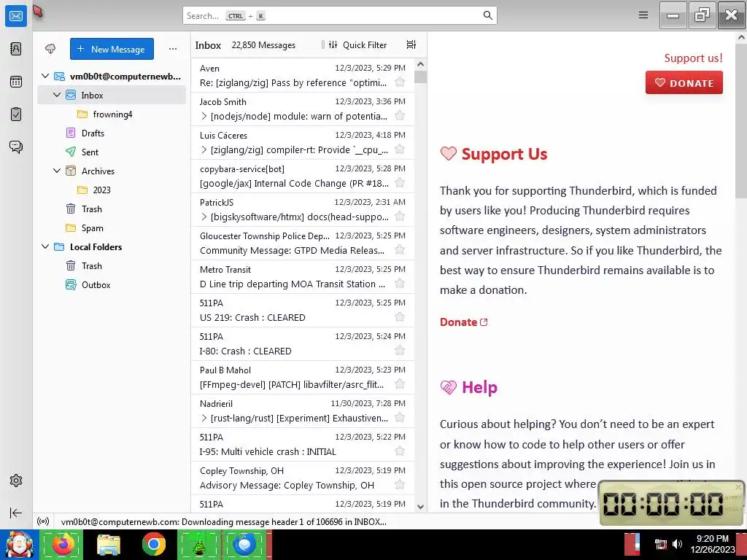Click the volume speaker tray icon
The height and width of the screenshot is (560, 747).
click(677, 544)
